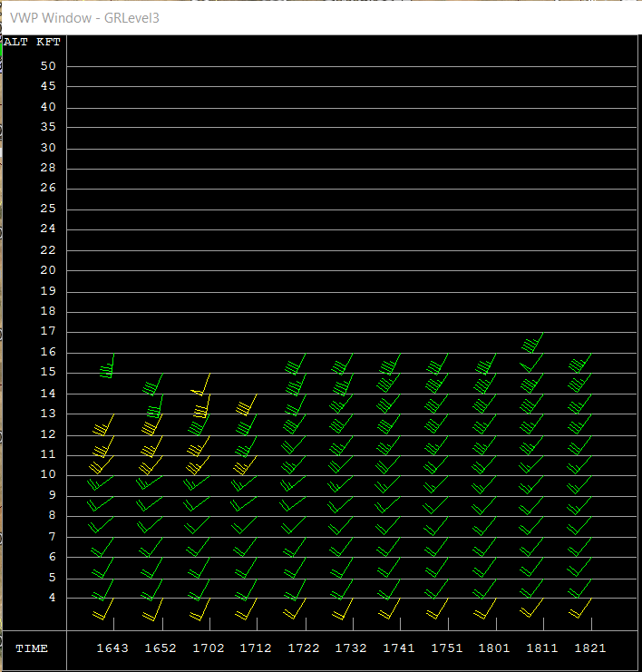Select the lowest yellow wind barb at 1643
This screenshot has width=642, height=672.
pos(103,610)
